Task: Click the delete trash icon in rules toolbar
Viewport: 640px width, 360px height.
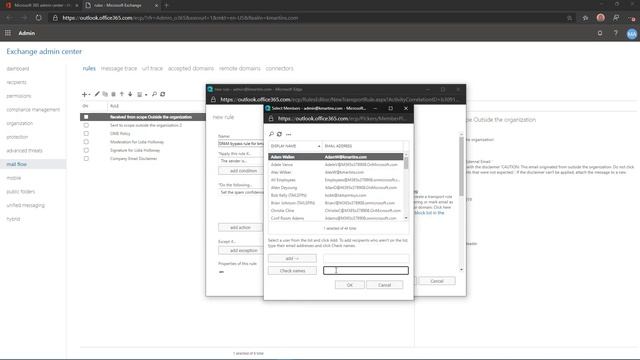Action: coord(113,94)
